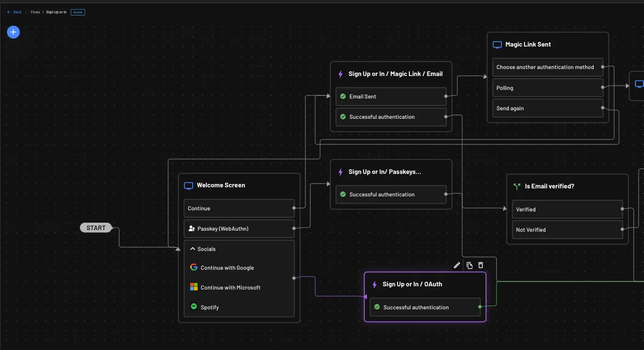Click green check icon beside Email Sent
This screenshot has width=644, height=350.
343,96
